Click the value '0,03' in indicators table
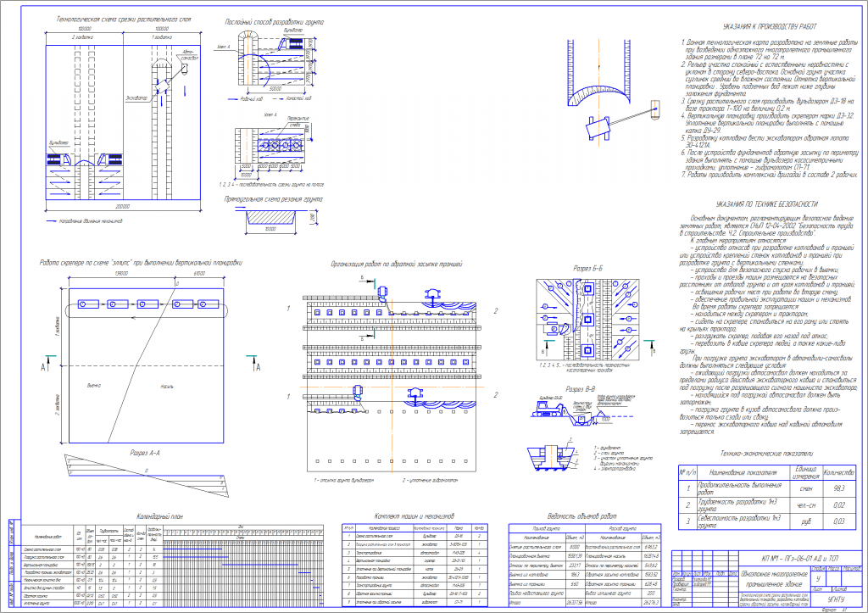The image size is (868, 613). [x=839, y=521]
